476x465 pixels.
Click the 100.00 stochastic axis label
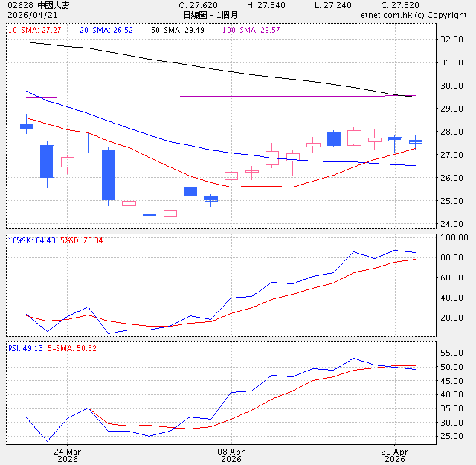tap(452, 237)
